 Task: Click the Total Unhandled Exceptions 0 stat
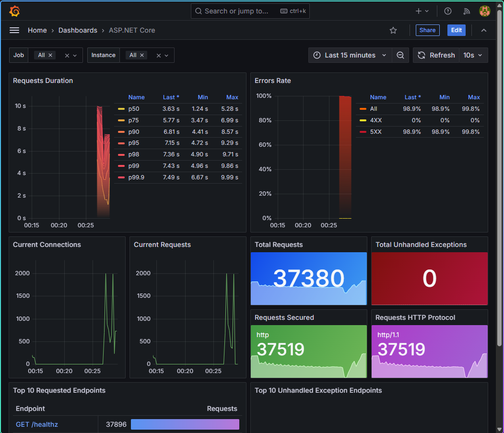pyautogui.click(x=429, y=279)
